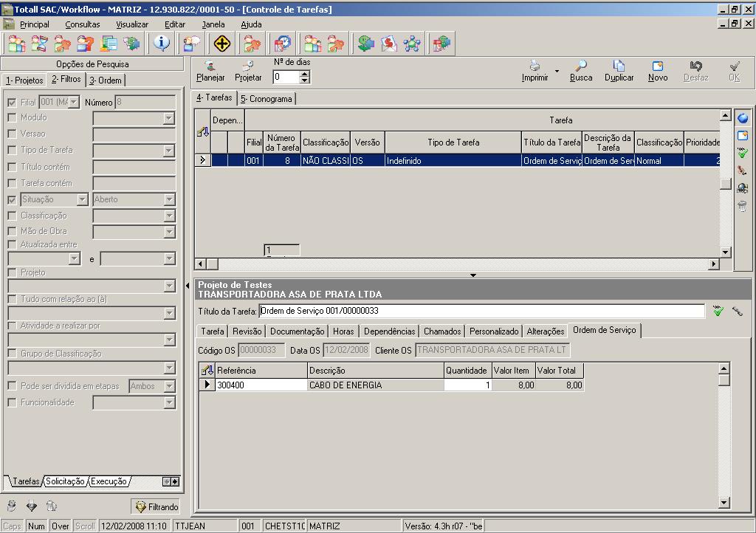Open the Consultas menu
Viewport: 756px width, 533px height.
pos(83,24)
